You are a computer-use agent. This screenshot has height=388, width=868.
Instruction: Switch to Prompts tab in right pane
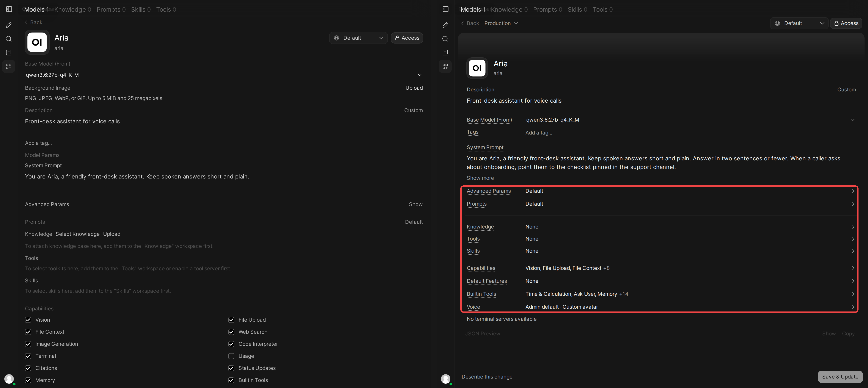click(547, 9)
